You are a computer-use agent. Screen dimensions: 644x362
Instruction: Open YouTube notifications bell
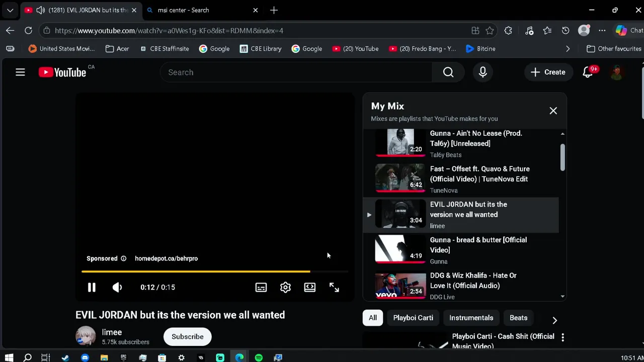(x=588, y=72)
